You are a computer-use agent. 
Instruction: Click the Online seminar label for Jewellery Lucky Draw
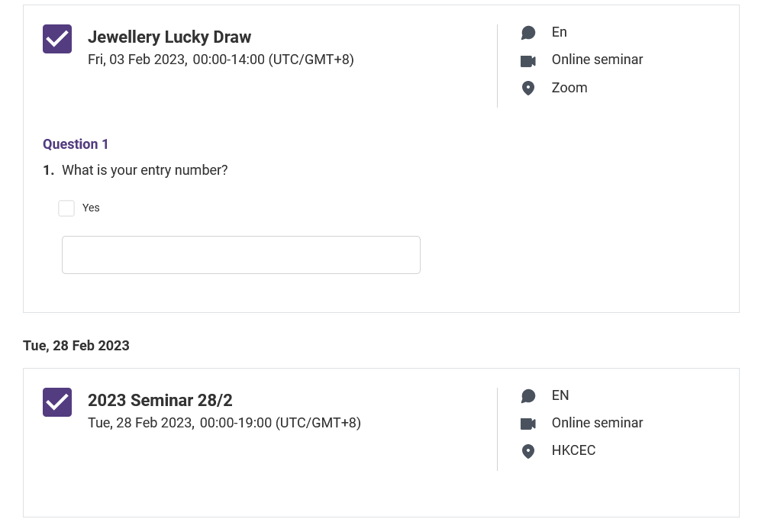(597, 60)
